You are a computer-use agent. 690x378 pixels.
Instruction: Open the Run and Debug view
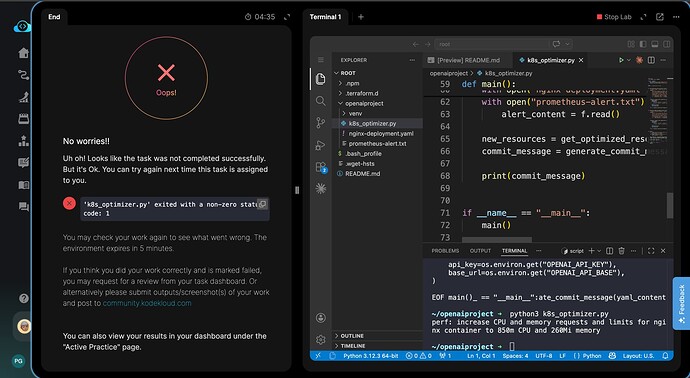pos(321,145)
